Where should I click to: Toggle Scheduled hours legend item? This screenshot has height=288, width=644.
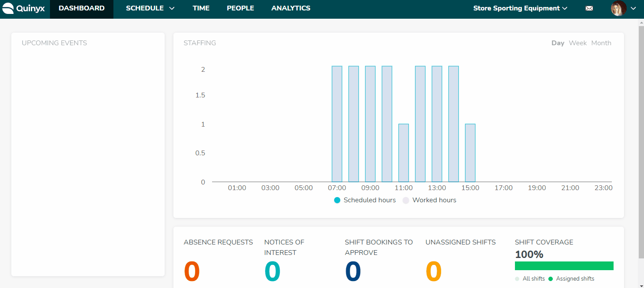pos(365,200)
